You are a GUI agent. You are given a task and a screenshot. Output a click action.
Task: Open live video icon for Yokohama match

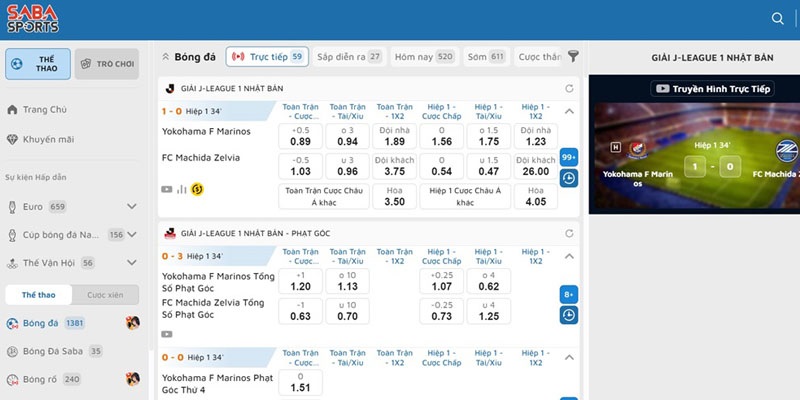(x=167, y=190)
